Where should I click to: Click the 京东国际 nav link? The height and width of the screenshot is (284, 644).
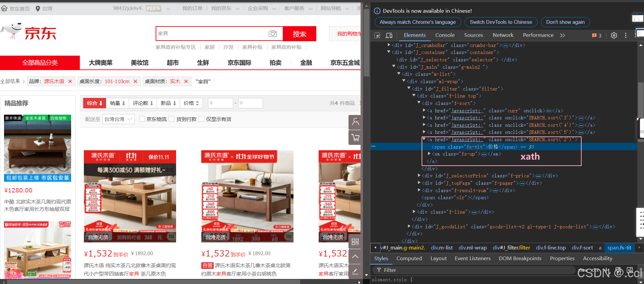239,63
